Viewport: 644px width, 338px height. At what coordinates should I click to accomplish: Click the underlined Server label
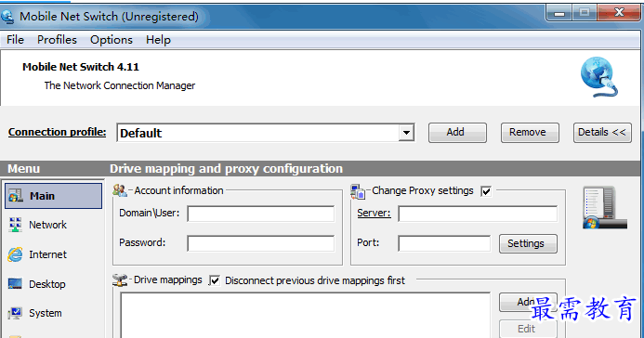374,213
